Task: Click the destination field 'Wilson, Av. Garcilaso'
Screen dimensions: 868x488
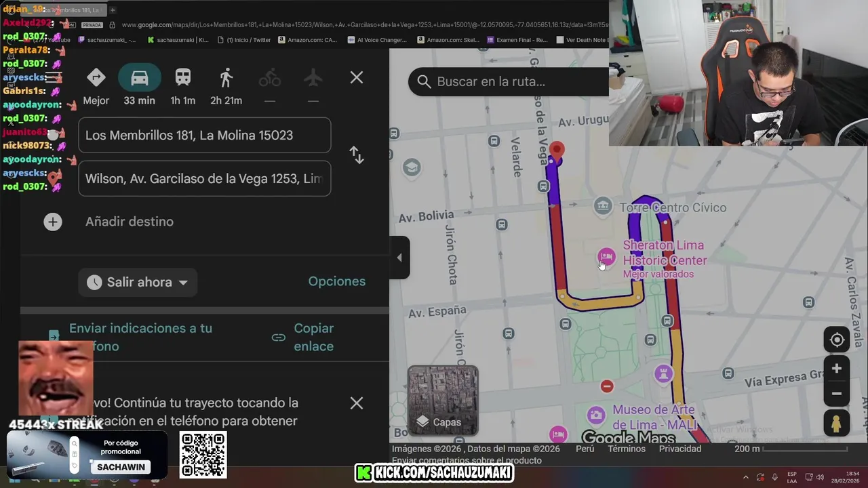Action: click(205, 178)
